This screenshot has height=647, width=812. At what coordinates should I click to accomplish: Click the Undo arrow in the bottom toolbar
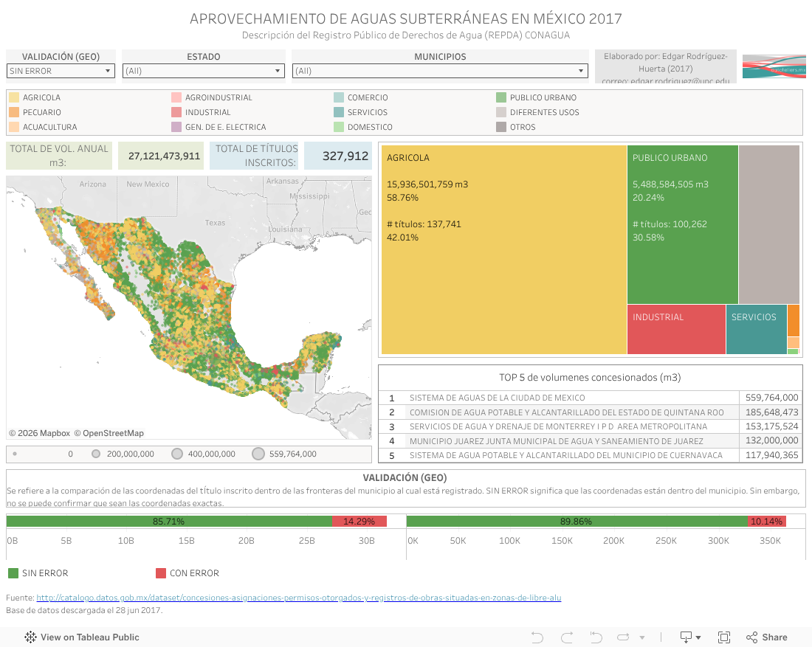point(537,637)
